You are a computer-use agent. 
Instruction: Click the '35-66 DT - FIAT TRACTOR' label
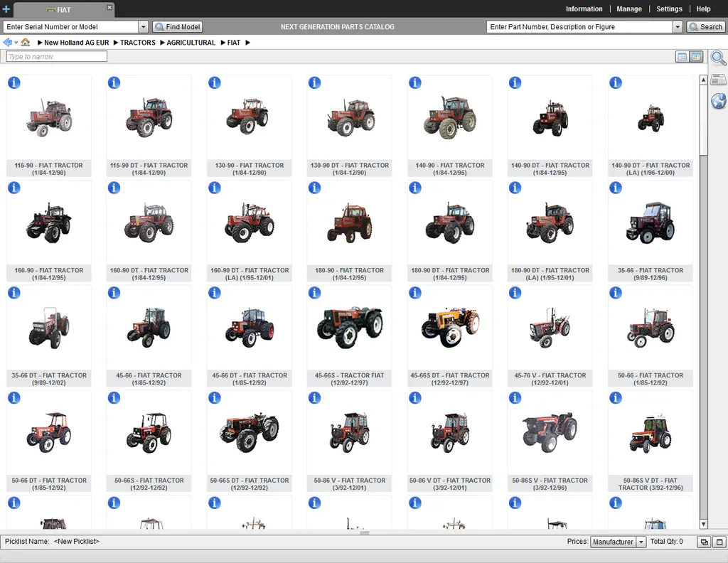click(49, 379)
